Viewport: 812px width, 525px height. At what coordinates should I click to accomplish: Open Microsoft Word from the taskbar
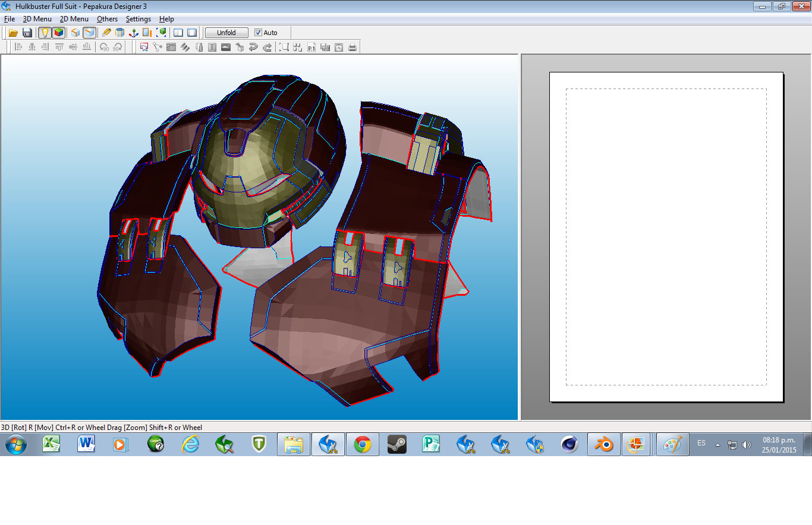(86, 444)
